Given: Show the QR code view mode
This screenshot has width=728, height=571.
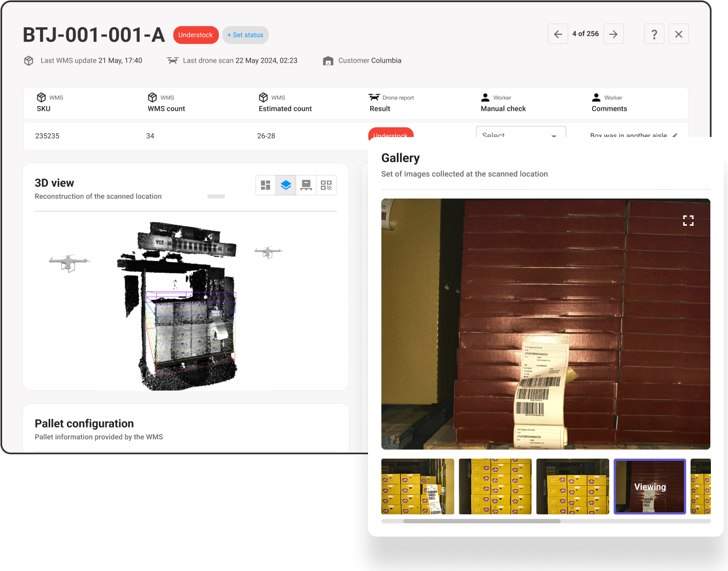Looking at the screenshot, I should (x=326, y=185).
